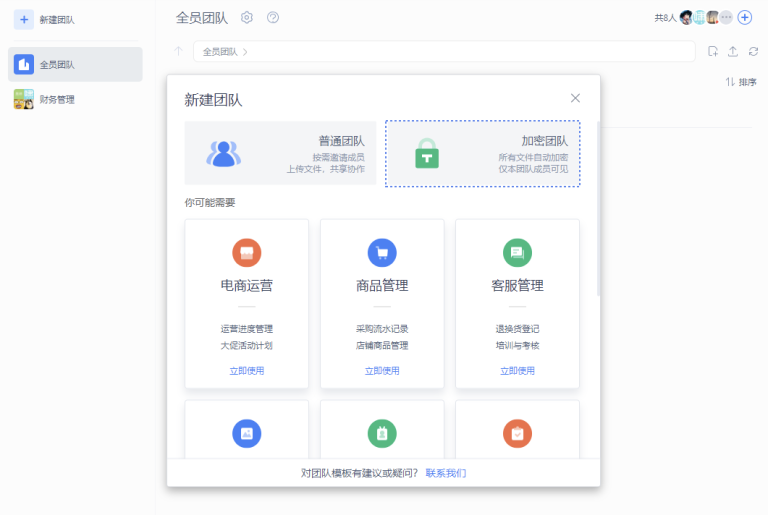Choose the 加密团队 encrypted team card

(482, 154)
